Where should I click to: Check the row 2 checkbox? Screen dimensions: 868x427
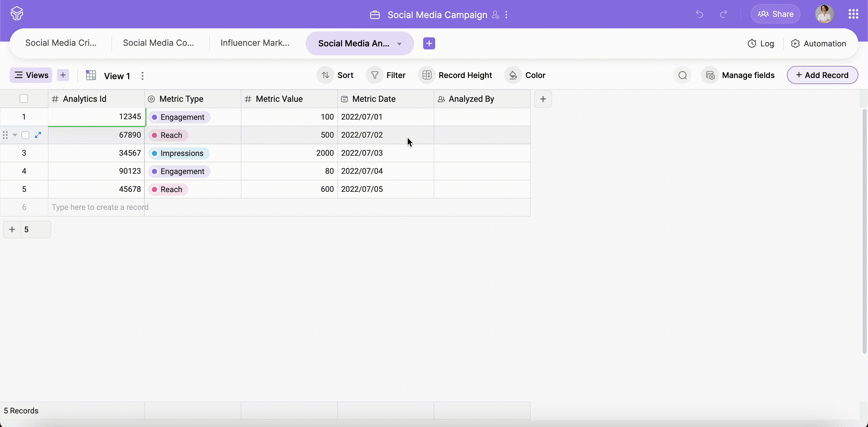25,135
